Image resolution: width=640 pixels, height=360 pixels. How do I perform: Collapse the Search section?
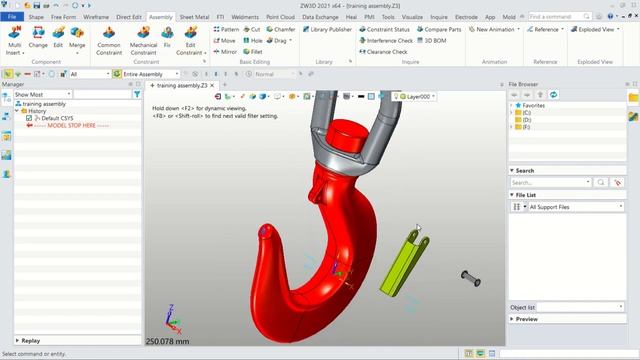(x=512, y=170)
